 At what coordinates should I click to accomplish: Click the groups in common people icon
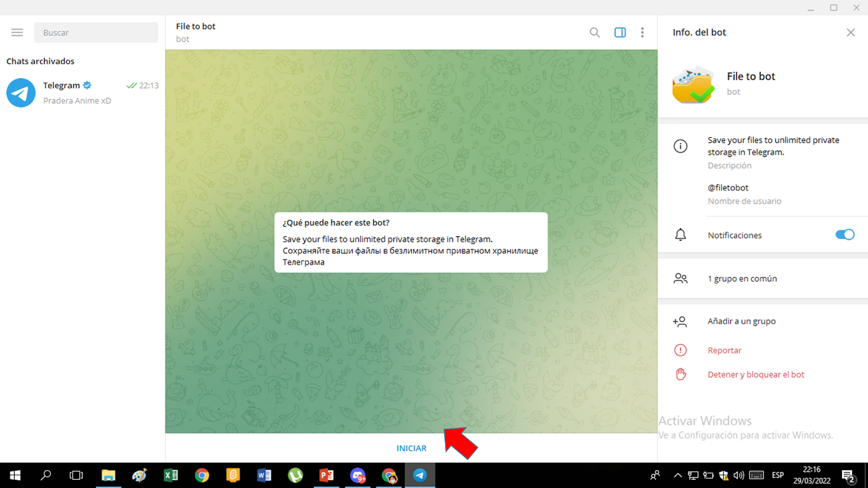coord(680,279)
